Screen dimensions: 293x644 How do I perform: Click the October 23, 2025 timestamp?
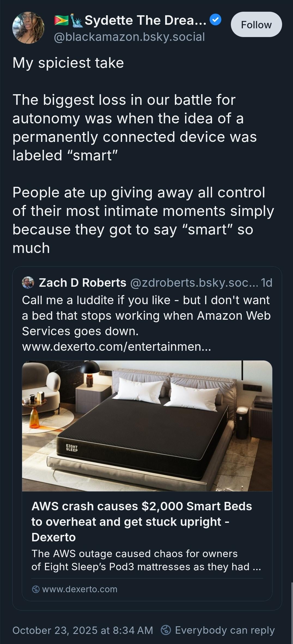point(83,630)
